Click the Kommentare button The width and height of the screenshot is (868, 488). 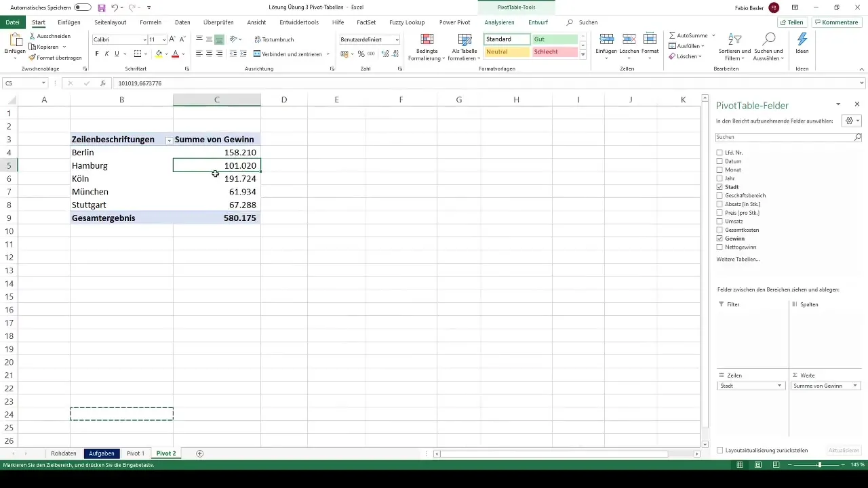tap(837, 22)
